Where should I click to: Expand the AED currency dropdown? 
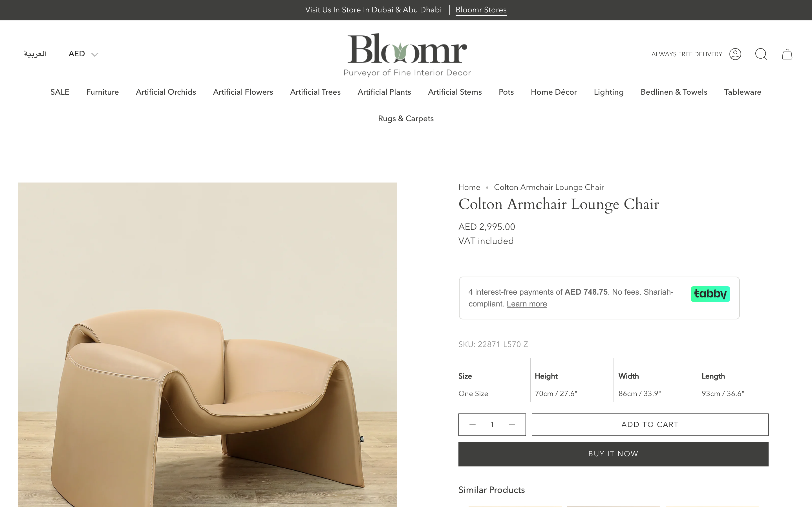tap(83, 54)
